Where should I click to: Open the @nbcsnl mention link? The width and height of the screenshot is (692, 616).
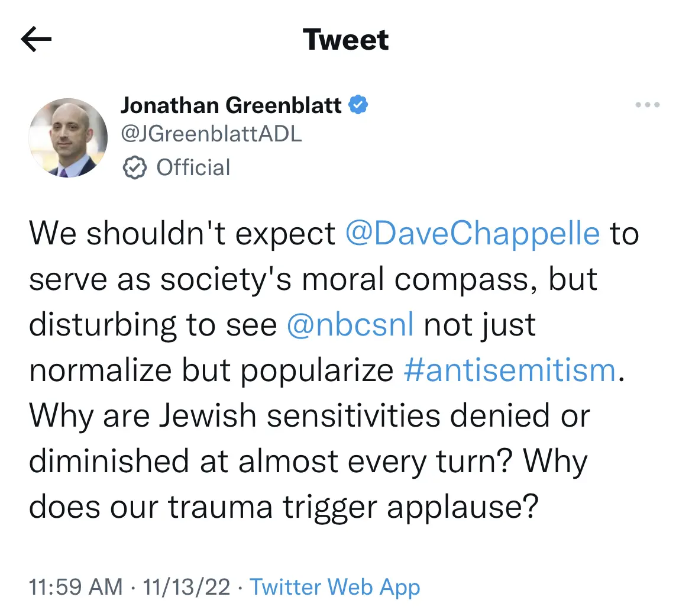tap(350, 324)
